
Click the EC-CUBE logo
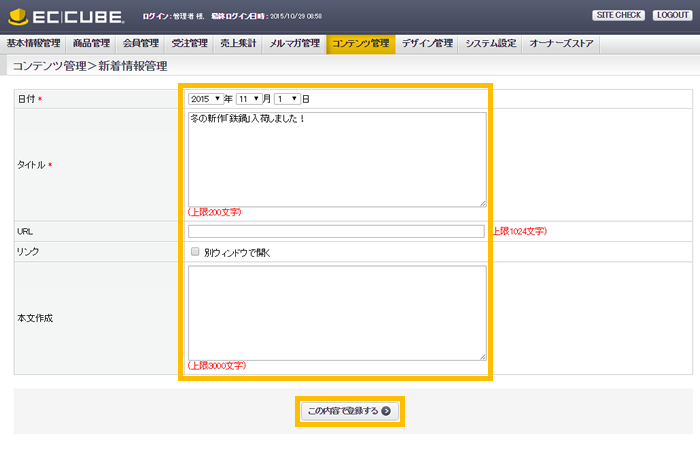coord(65,16)
